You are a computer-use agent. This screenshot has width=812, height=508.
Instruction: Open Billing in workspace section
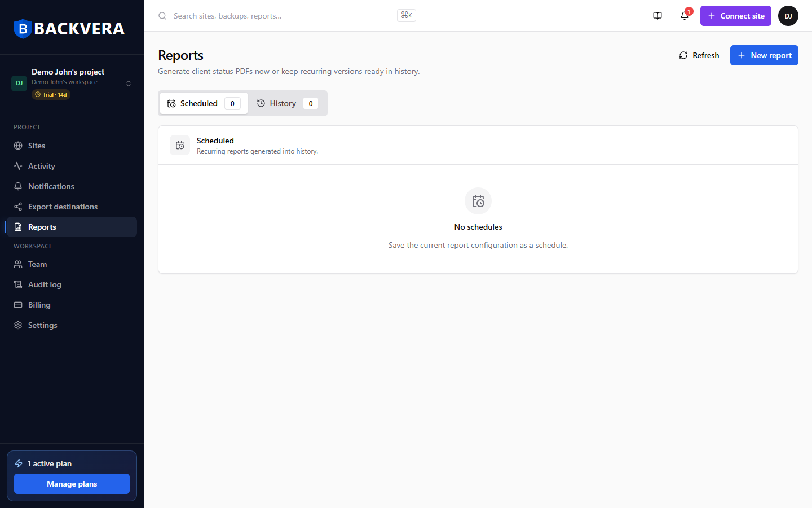coord(71,305)
